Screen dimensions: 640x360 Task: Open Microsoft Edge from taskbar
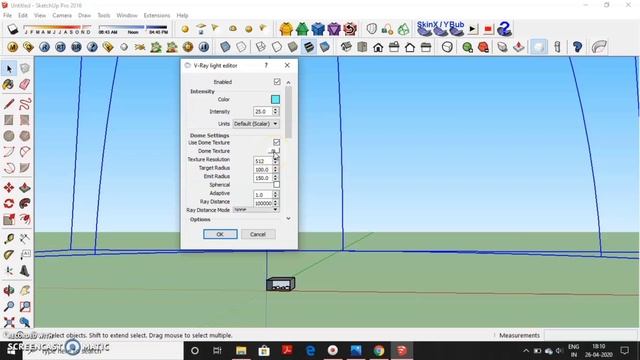(310, 351)
